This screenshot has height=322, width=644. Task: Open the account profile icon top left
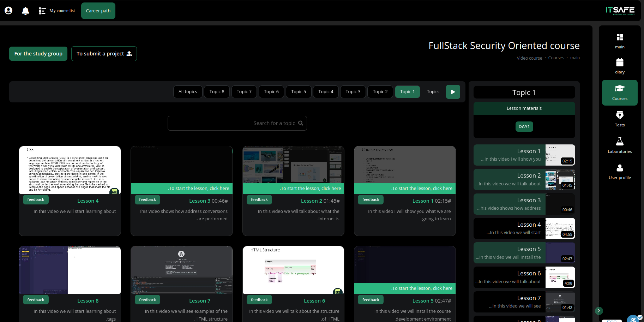8,11
